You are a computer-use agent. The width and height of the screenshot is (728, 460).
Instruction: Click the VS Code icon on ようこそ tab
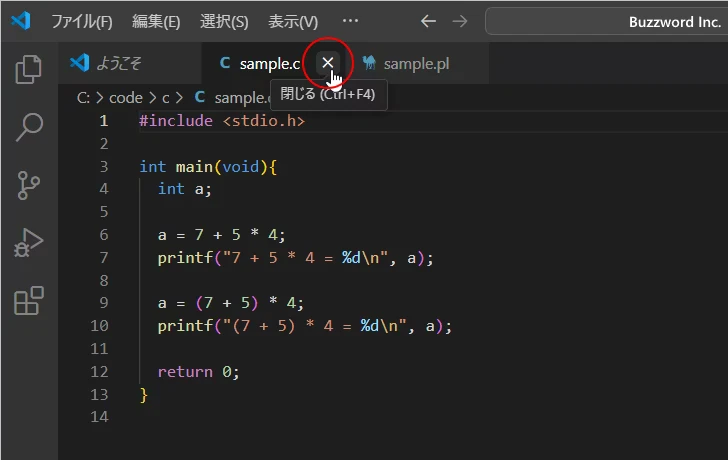click(79, 63)
